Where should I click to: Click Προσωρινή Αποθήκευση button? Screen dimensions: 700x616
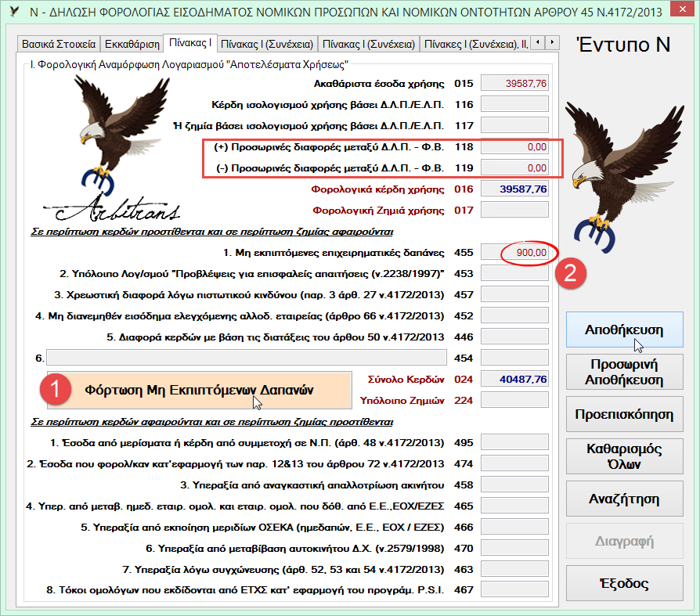point(624,372)
